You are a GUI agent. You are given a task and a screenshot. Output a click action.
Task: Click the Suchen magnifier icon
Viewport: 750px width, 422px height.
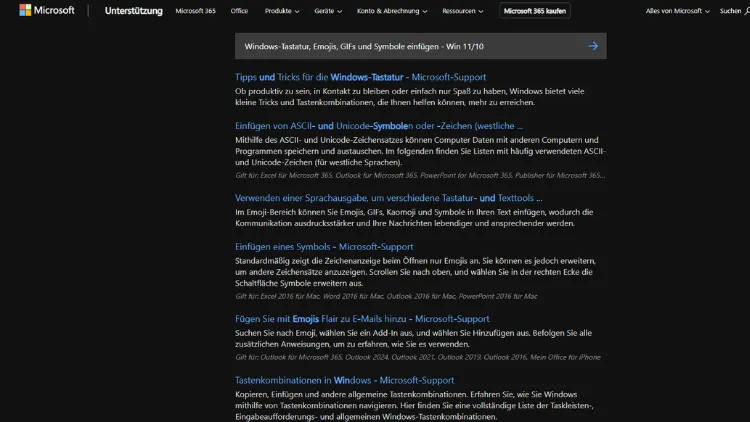point(747,11)
